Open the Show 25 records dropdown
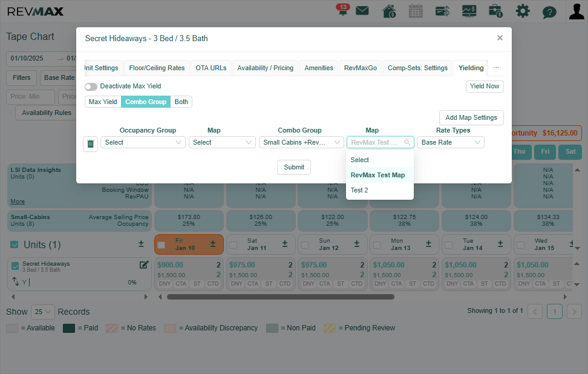 (43, 312)
